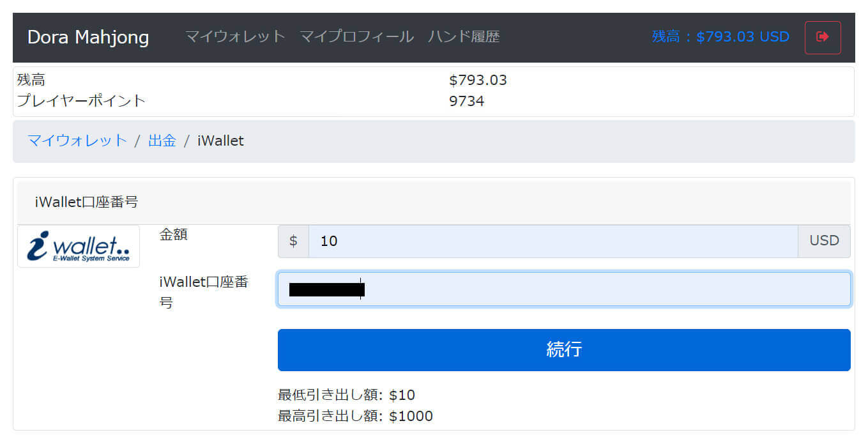The width and height of the screenshot is (868, 444).
Task: Click the USD suffix label of amount field
Action: pyautogui.click(x=824, y=241)
